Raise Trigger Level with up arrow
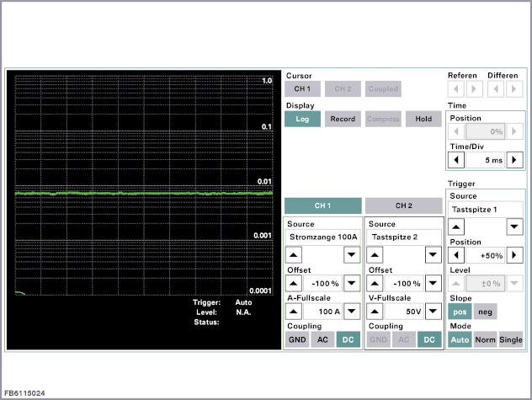The image size is (532, 400). (x=456, y=283)
